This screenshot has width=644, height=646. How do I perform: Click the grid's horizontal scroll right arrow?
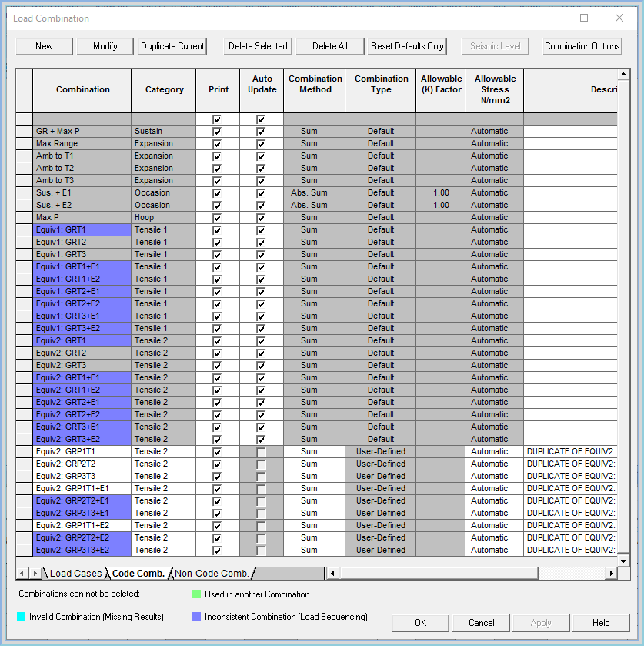point(612,573)
